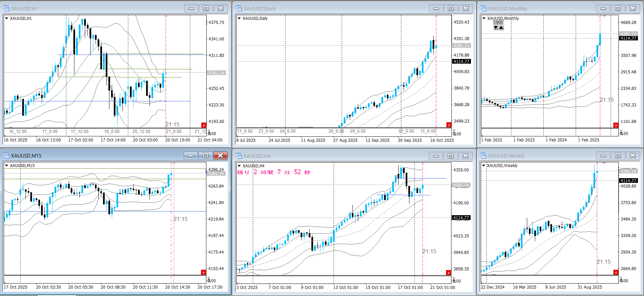Minimize the XAUUSD,Monthly chart window

[603, 9]
